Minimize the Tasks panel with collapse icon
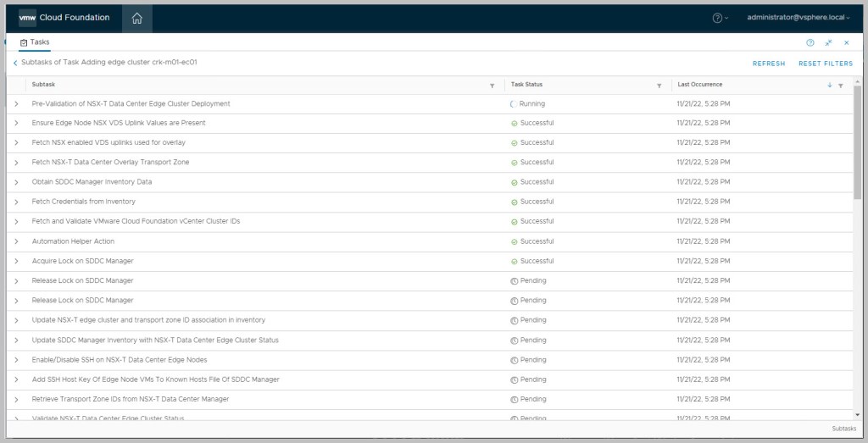Screen dimensions: 868x443 [828, 42]
